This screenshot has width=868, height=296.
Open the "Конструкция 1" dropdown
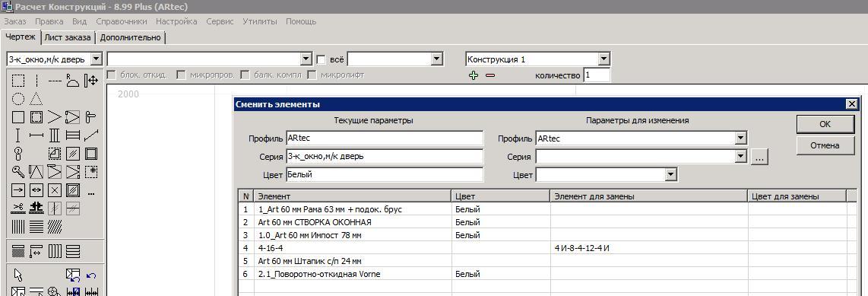pos(604,59)
